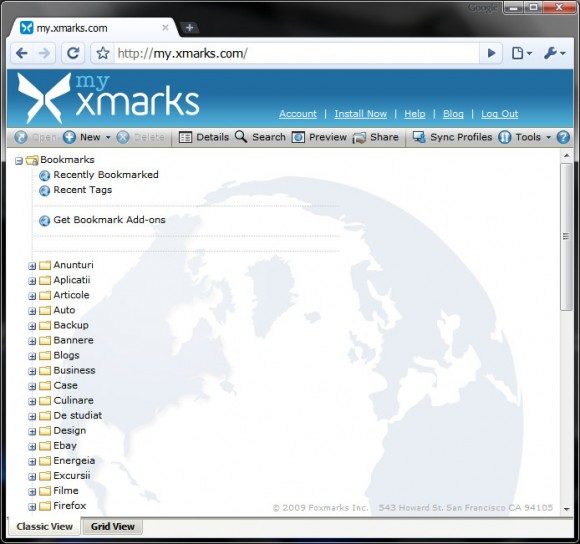Click the New plus icon
Viewport: 580px width, 544px height.
click(69, 137)
